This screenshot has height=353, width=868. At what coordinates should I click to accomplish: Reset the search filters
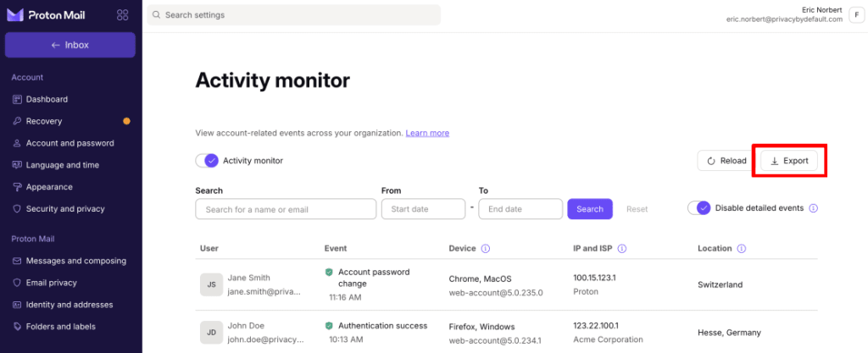point(637,209)
